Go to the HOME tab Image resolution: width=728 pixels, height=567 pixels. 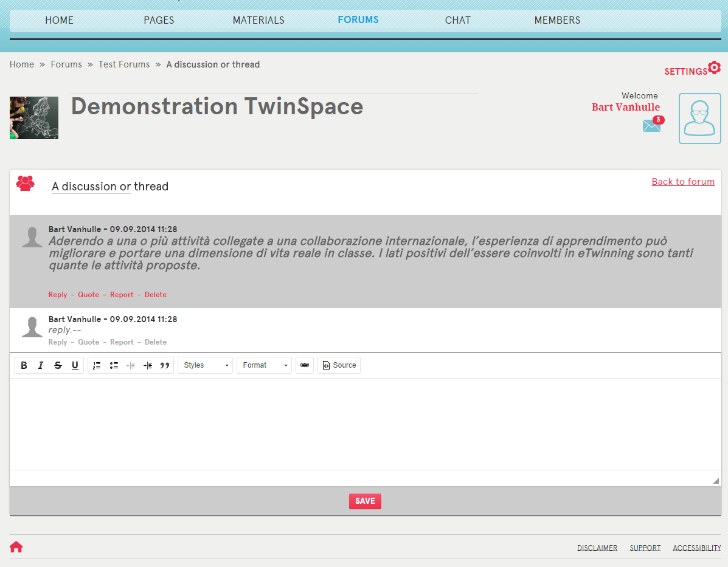pyautogui.click(x=60, y=21)
